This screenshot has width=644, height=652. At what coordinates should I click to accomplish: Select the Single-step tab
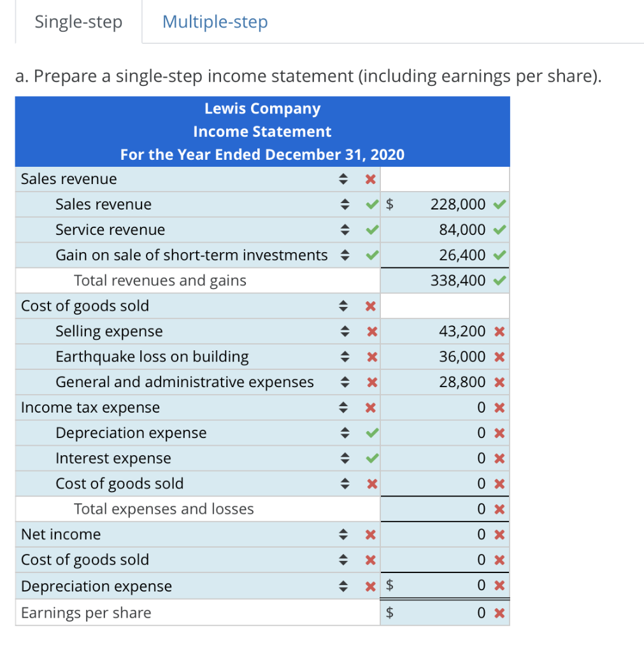pyautogui.click(x=78, y=22)
